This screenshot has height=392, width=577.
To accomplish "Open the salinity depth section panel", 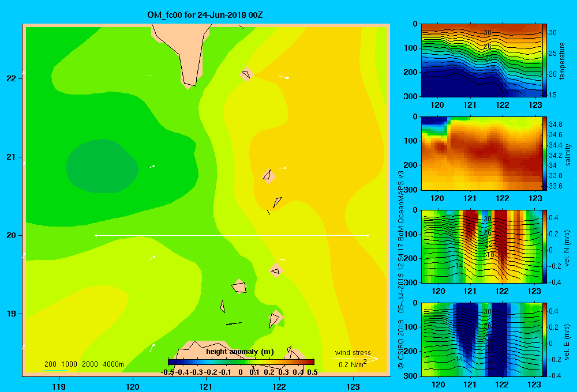I will tap(482, 153).
